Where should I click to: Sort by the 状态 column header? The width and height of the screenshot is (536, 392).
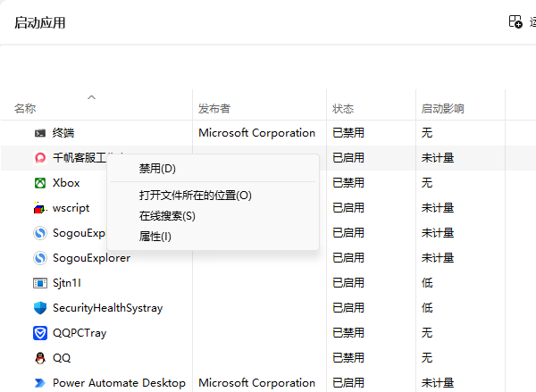point(343,109)
